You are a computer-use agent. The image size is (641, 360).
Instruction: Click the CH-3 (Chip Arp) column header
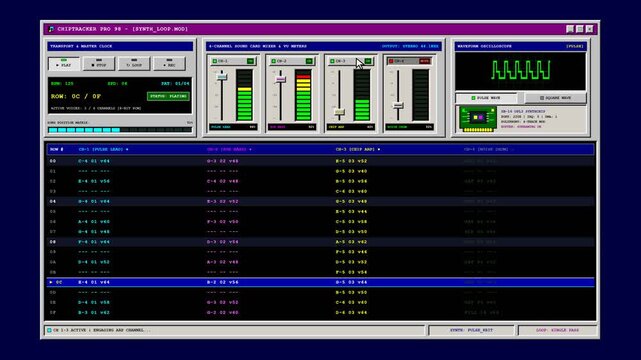point(358,150)
